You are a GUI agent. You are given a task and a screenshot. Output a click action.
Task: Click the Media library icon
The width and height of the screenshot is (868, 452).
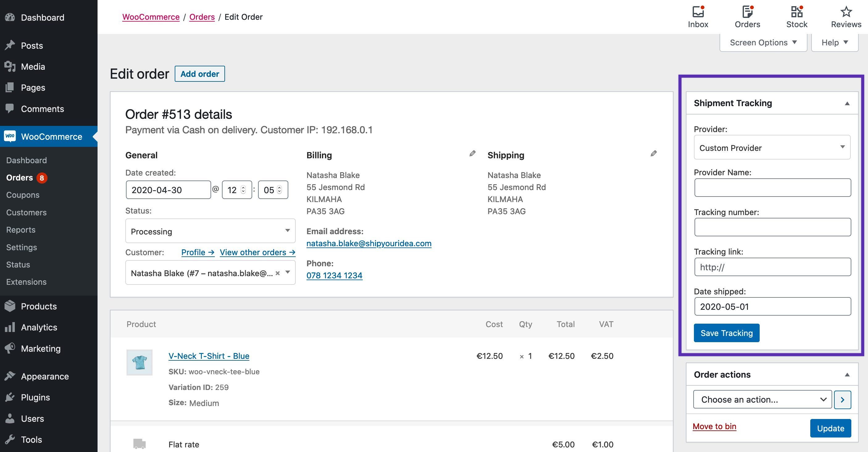click(10, 66)
